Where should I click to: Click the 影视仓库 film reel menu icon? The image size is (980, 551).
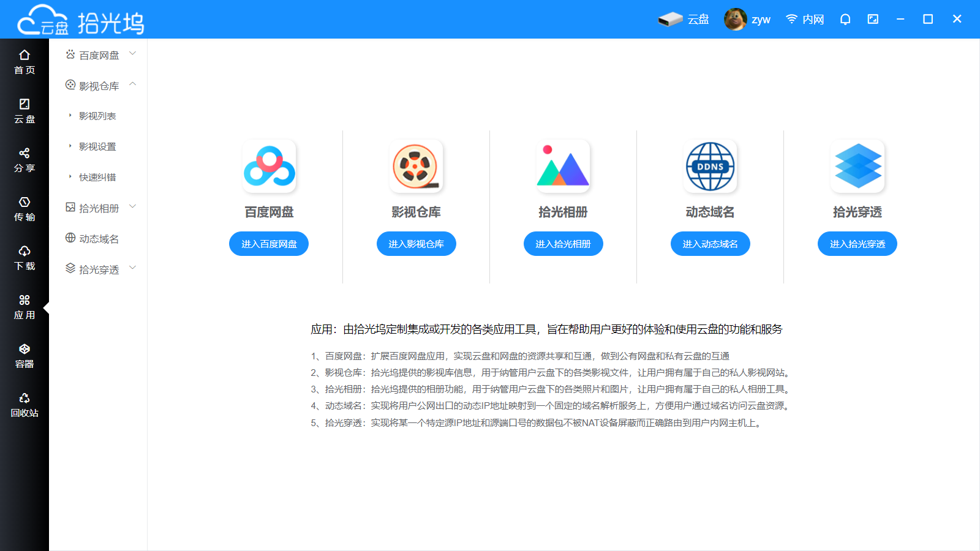(x=70, y=85)
